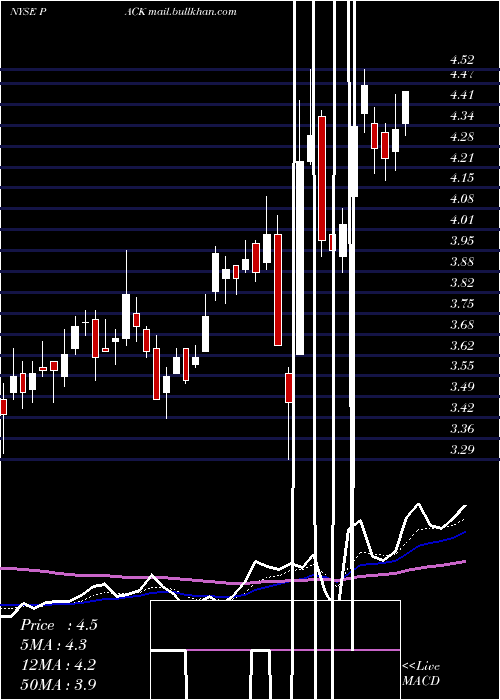Image resolution: width=500 pixels, height=700 pixels.
Task: Click the 4.34 price axis label
Action: tap(462, 116)
